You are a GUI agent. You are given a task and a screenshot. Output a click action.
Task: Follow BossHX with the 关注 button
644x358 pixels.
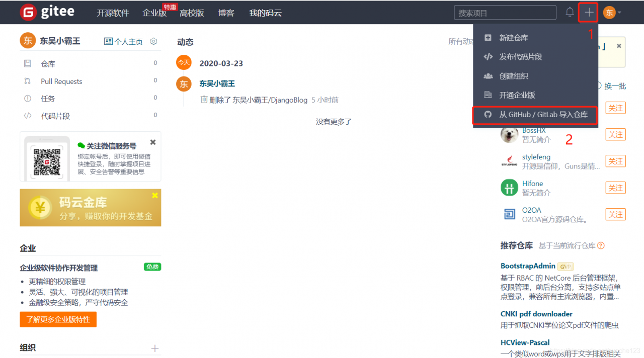tap(615, 135)
